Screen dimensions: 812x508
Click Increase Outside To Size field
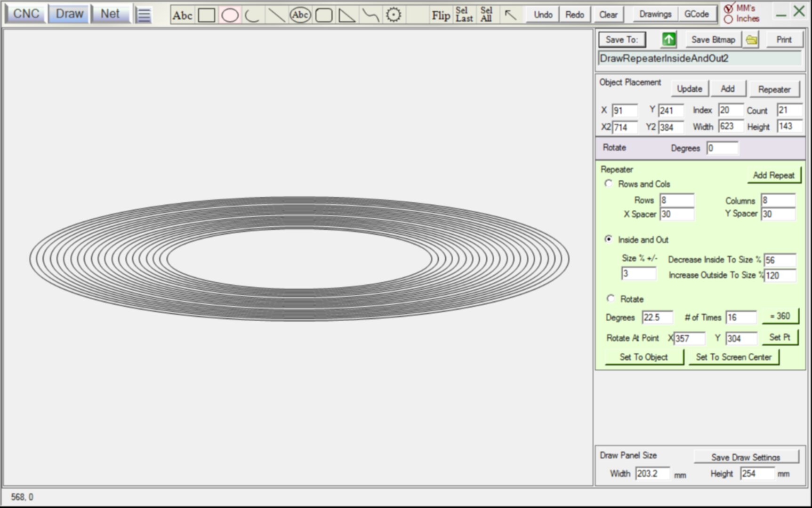pyautogui.click(x=780, y=275)
